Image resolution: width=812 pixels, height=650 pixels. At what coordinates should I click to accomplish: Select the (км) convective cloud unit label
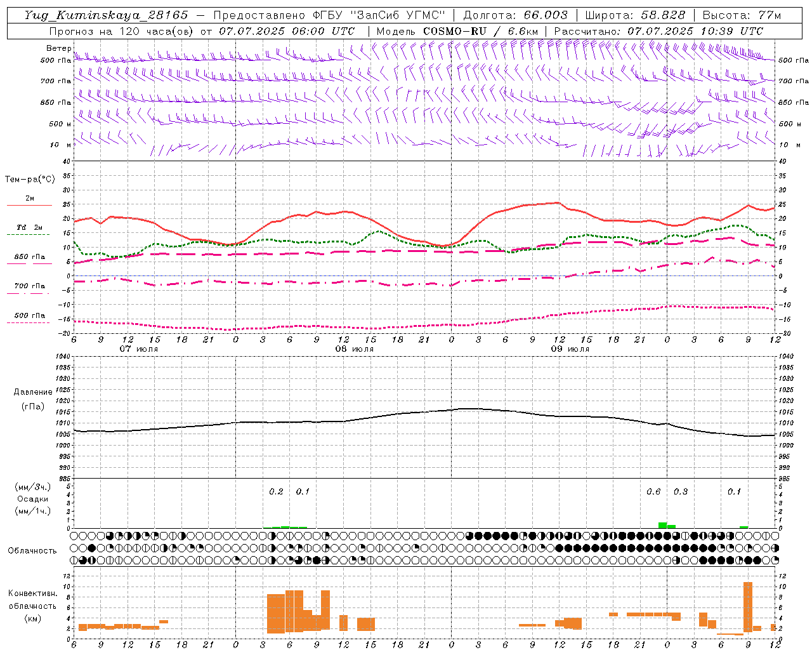33,618
